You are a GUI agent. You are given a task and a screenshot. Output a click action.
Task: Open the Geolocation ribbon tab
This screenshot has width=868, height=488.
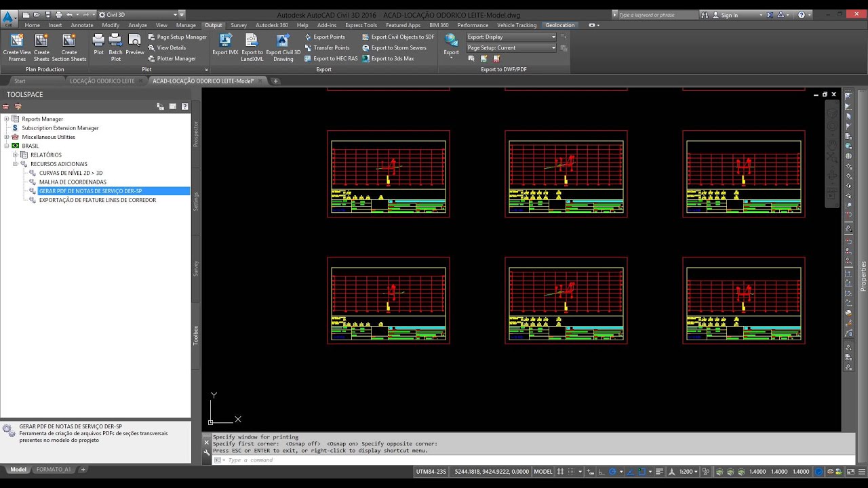click(x=560, y=25)
